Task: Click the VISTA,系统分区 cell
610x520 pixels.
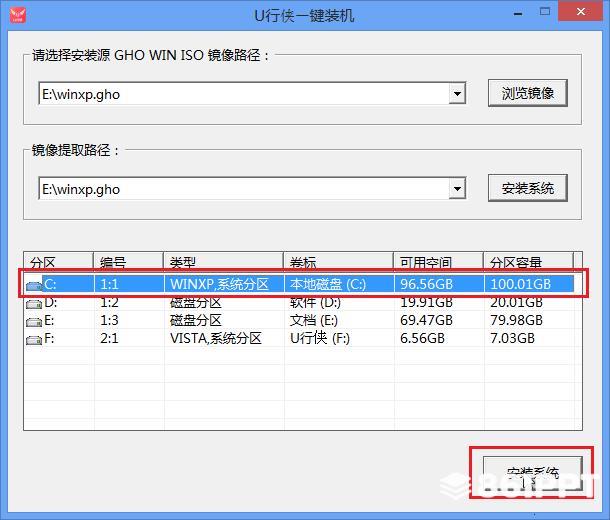Action: (x=216, y=338)
